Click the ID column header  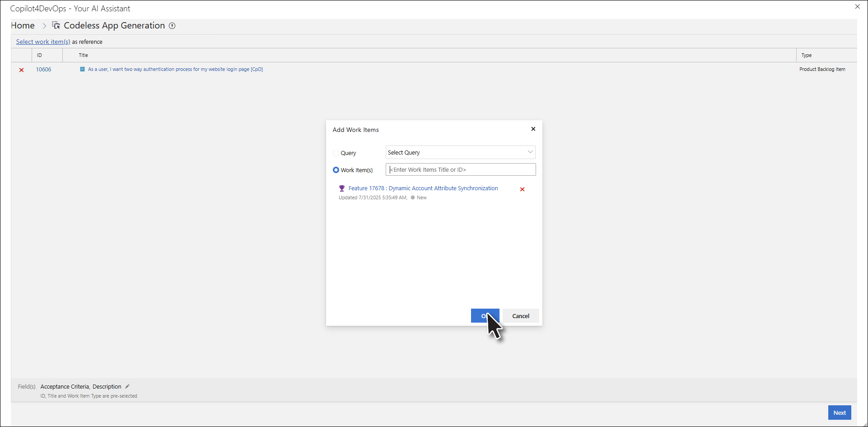point(40,55)
